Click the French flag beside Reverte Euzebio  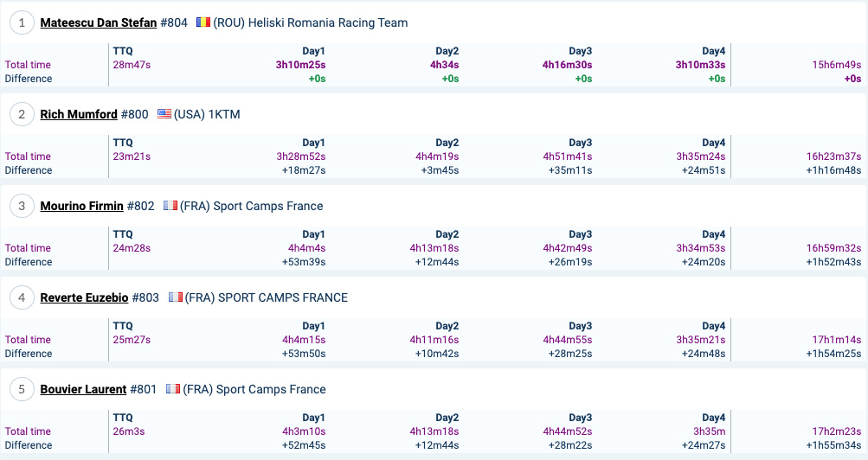[x=176, y=297]
